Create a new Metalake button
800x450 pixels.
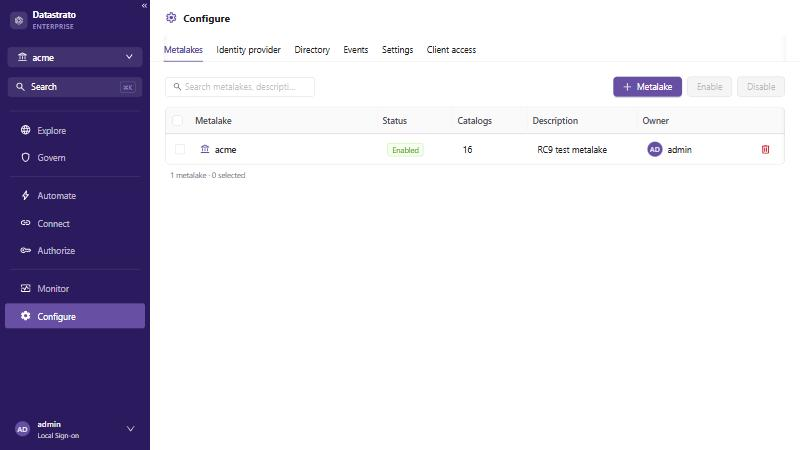pos(647,87)
